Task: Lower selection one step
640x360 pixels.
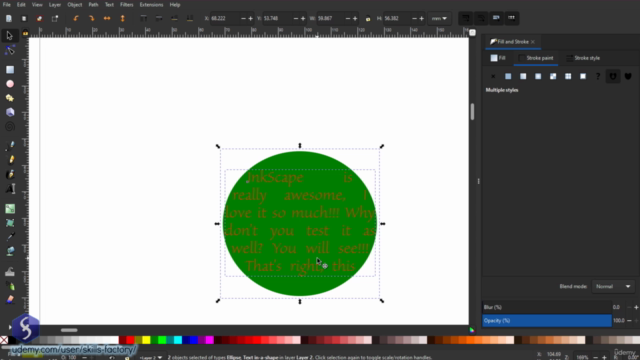Action: [174, 18]
